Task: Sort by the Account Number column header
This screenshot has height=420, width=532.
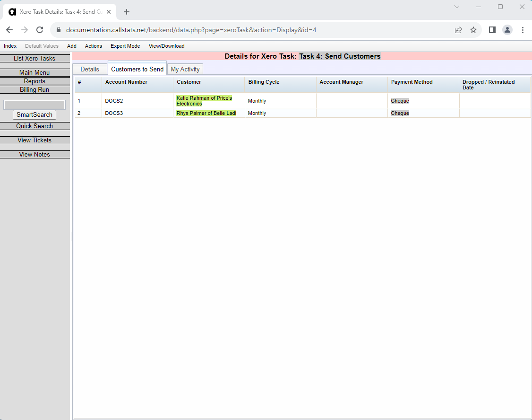Action: click(x=126, y=82)
